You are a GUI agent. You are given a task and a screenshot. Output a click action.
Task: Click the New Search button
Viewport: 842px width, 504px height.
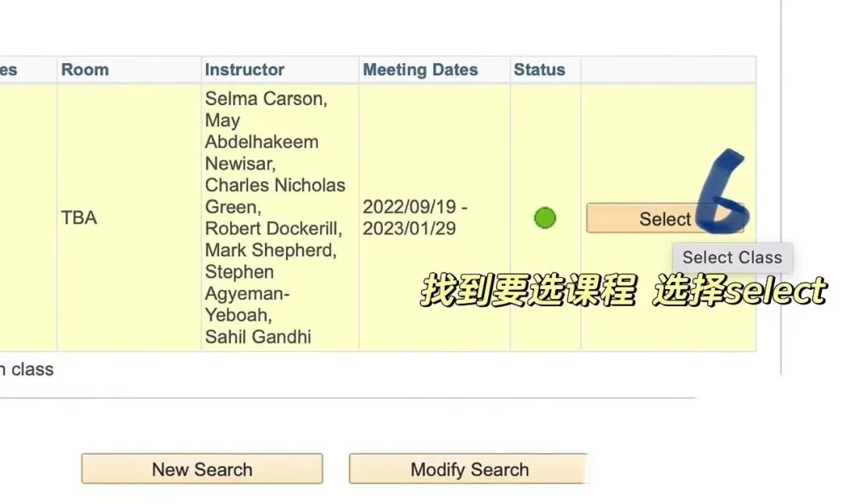tap(202, 470)
